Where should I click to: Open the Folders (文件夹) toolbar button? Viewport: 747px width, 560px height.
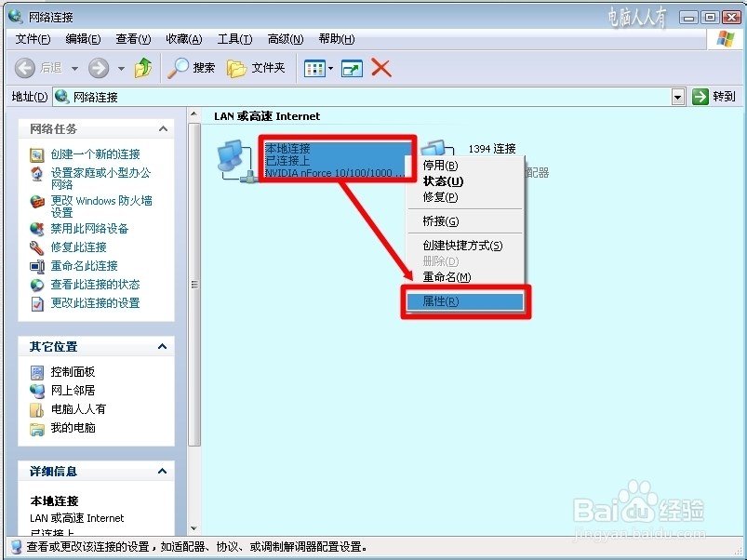pos(256,68)
